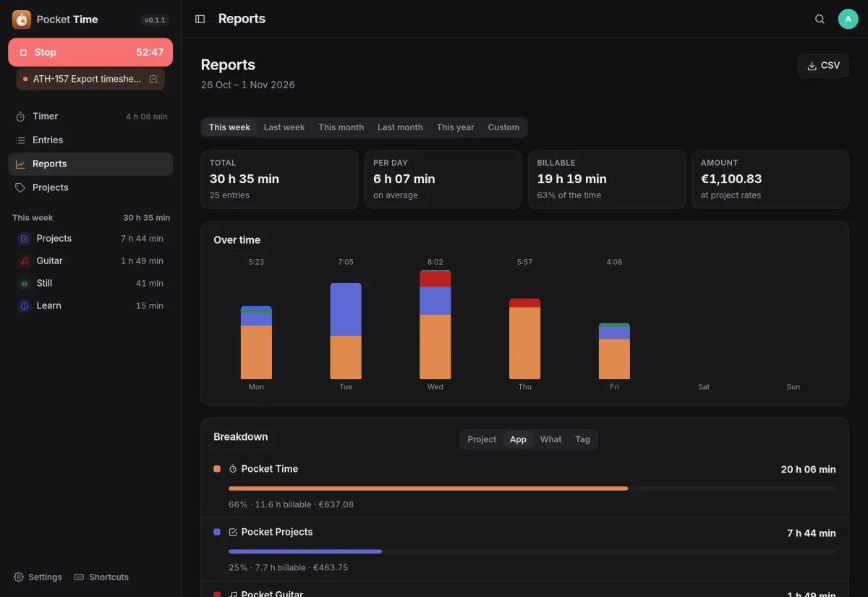868x597 pixels.
Task: Click the Reports chart icon in sidebar
Action: 20,164
